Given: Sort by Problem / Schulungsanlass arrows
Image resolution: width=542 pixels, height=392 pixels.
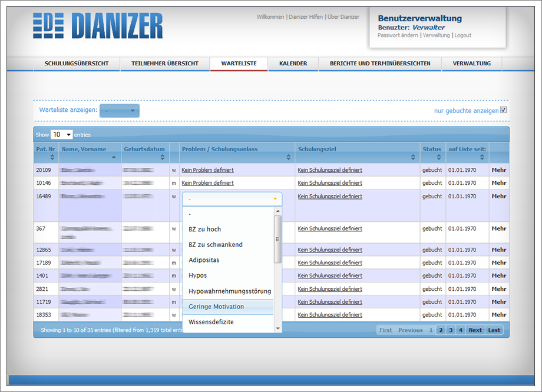Looking at the screenshot, I should (288, 157).
